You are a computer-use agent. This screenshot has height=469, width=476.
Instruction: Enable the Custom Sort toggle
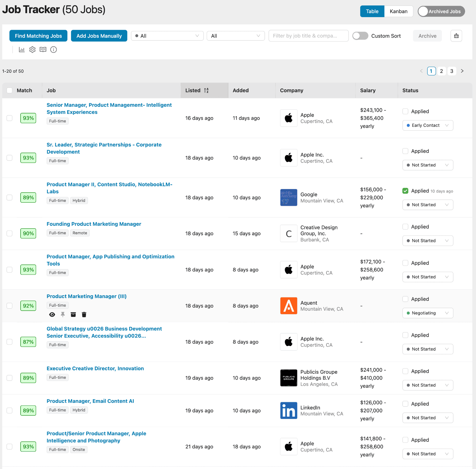360,36
